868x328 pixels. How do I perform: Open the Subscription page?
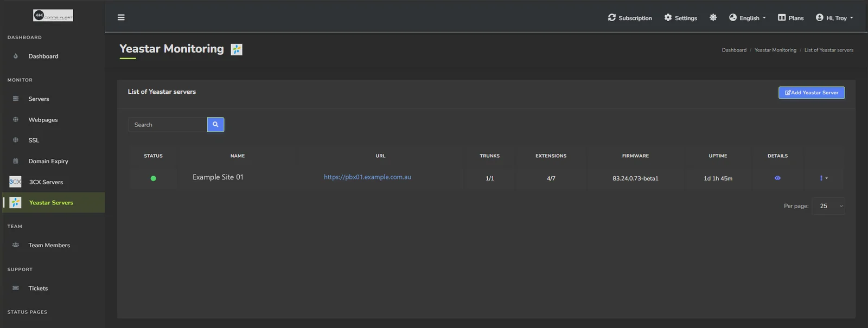(635, 18)
